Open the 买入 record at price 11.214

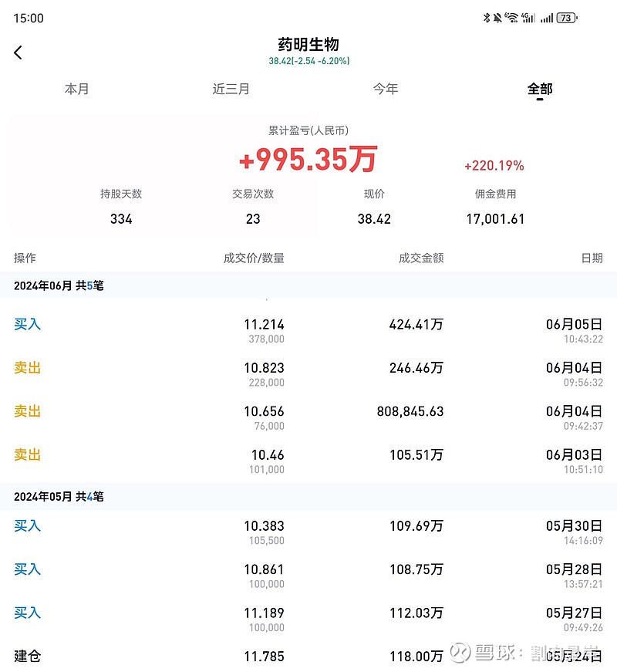coord(308,330)
